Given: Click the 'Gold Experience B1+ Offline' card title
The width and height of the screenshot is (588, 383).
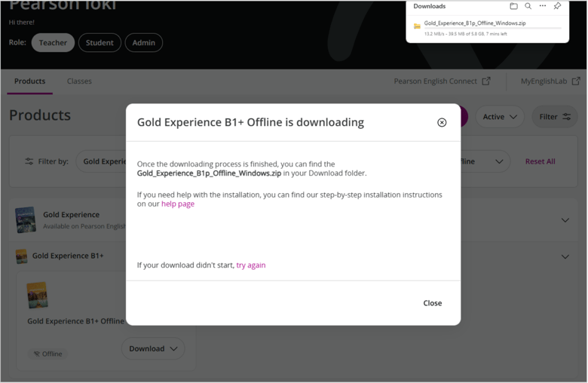Looking at the screenshot, I should [x=75, y=321].
